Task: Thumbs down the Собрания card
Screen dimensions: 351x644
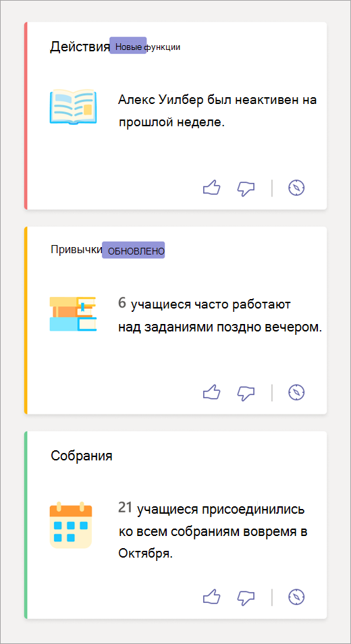Action: coord(246,597)
